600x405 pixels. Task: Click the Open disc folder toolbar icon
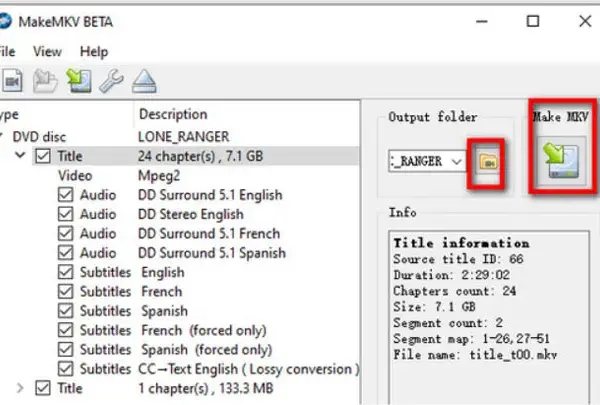point(45,81)
